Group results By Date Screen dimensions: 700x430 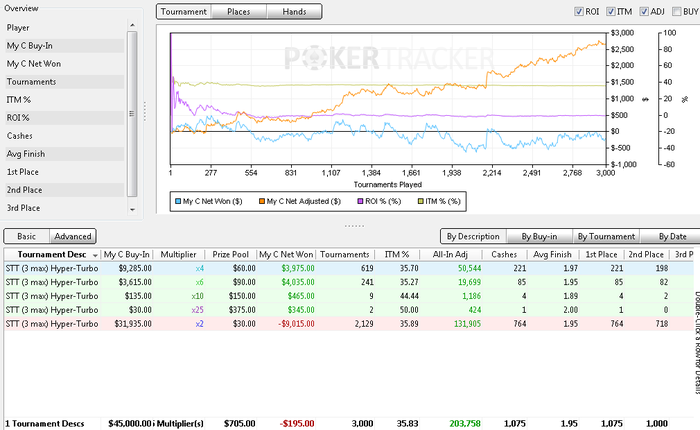pos(672,236)
